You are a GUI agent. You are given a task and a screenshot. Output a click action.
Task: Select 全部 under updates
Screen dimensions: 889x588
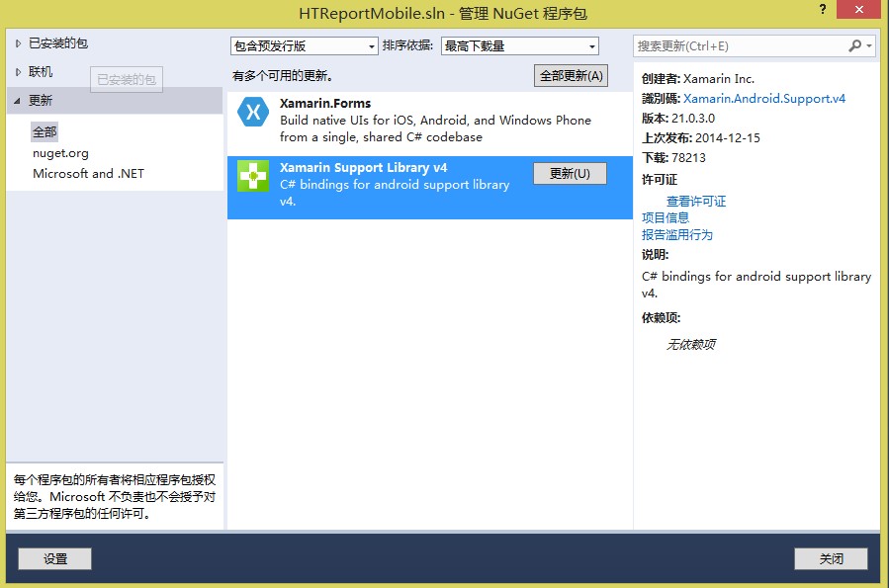44,131
